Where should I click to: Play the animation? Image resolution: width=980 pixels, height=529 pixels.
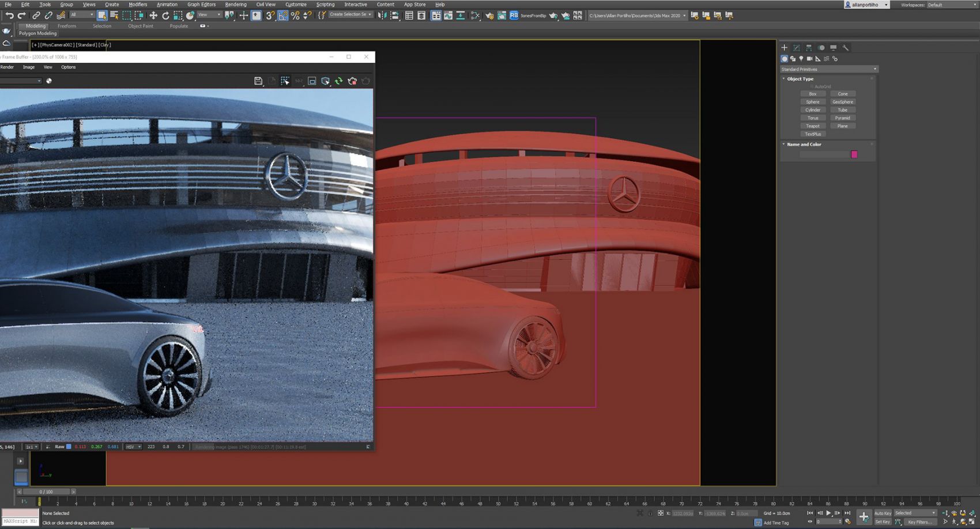(828, 513)
